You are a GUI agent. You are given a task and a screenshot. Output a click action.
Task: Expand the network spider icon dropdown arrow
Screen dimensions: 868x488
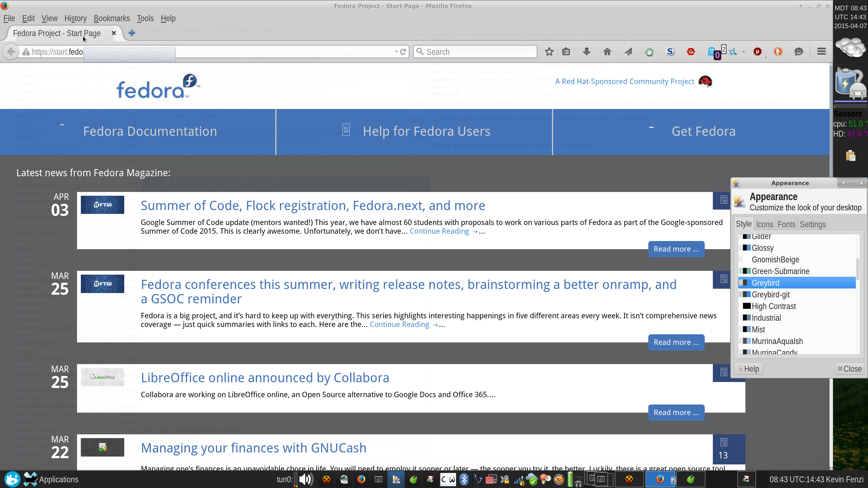click(x=744, y=52)
